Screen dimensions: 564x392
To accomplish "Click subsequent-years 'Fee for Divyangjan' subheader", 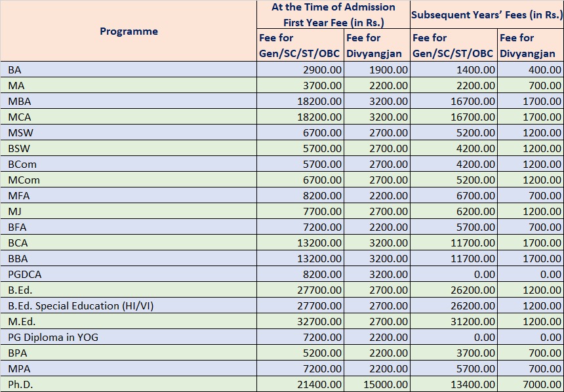I will [x=531, y=45].
